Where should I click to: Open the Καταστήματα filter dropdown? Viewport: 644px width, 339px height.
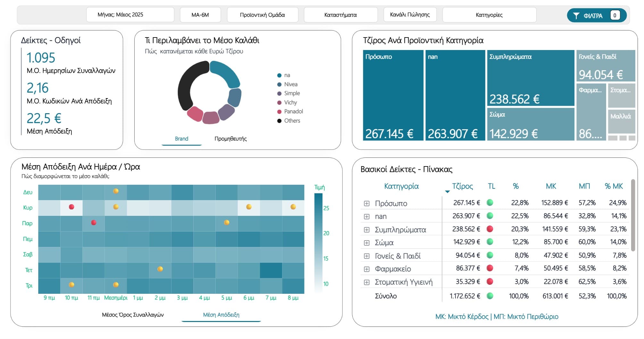pyautogui.click(x=340, y=15)
